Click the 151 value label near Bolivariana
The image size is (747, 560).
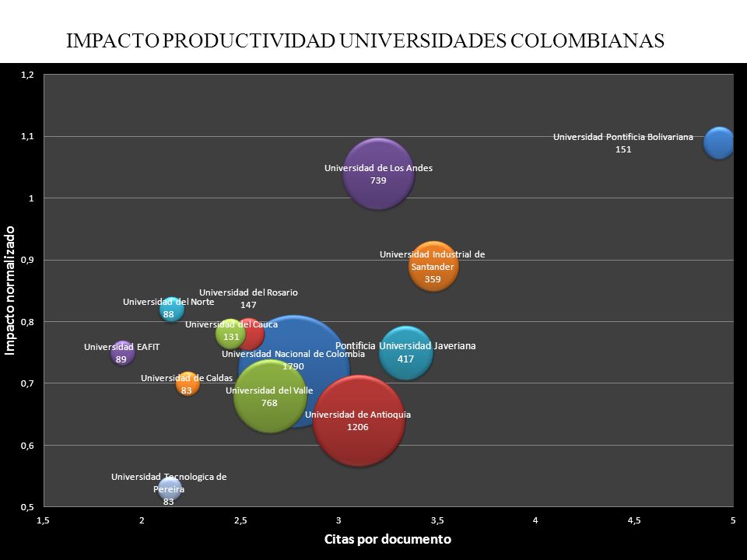(623, 149)
